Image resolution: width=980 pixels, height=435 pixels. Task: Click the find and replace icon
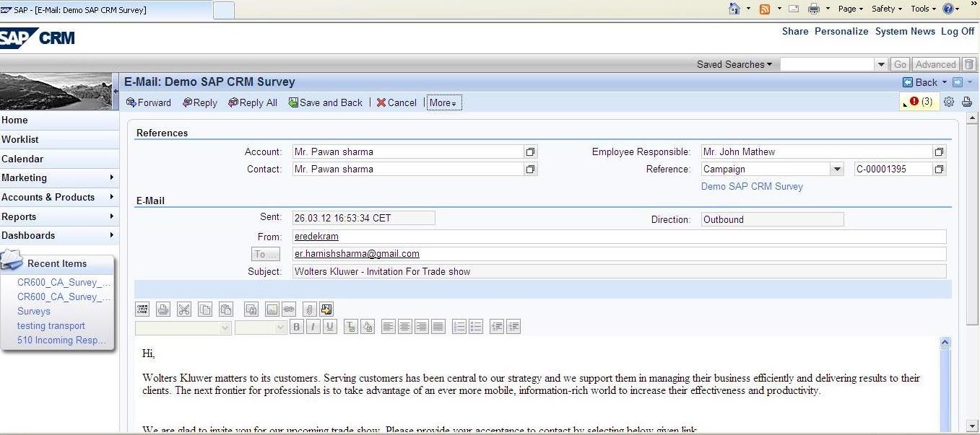tap(251, 309)
